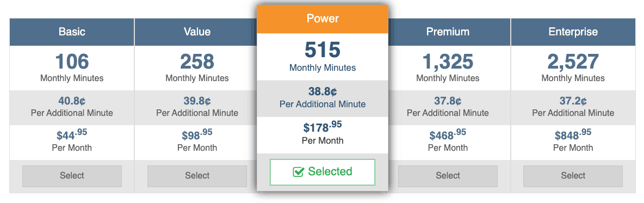
Task: Click the Enterprise plan header
Action: (x=573, y=32)
